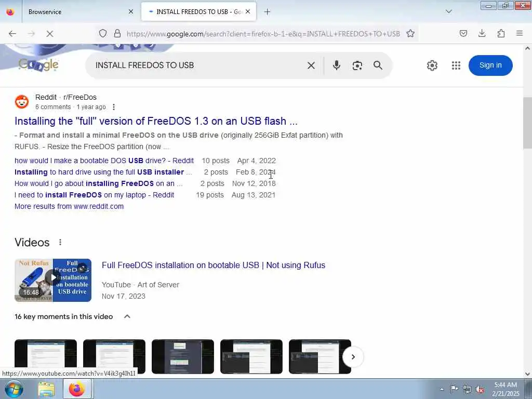Stop loading the page
532x399 pixels.
[49, 34]
